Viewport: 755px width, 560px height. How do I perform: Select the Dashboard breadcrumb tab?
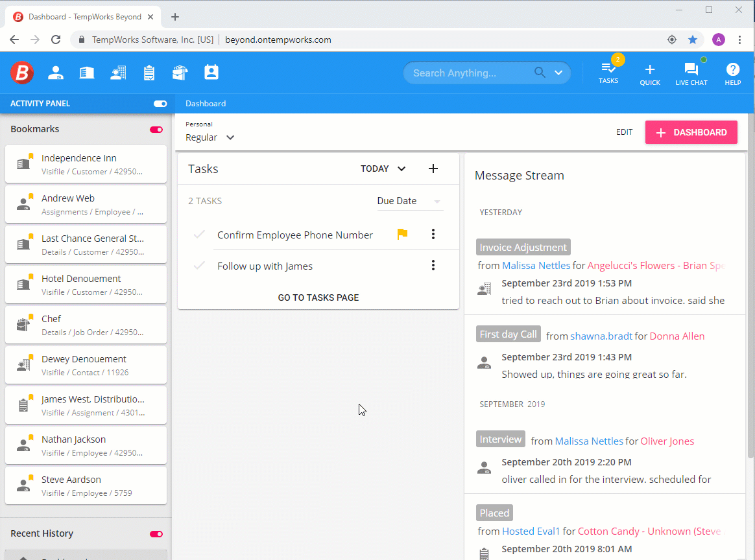point(206,104)
